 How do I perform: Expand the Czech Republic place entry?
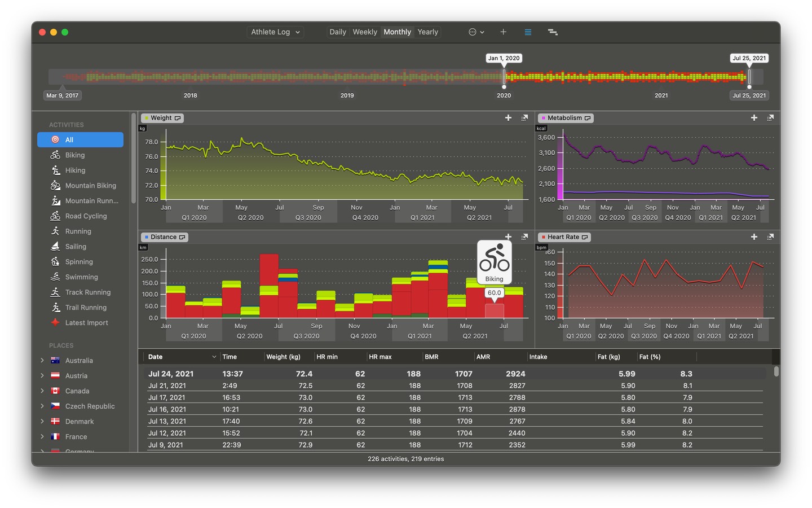tap(42, 406)
